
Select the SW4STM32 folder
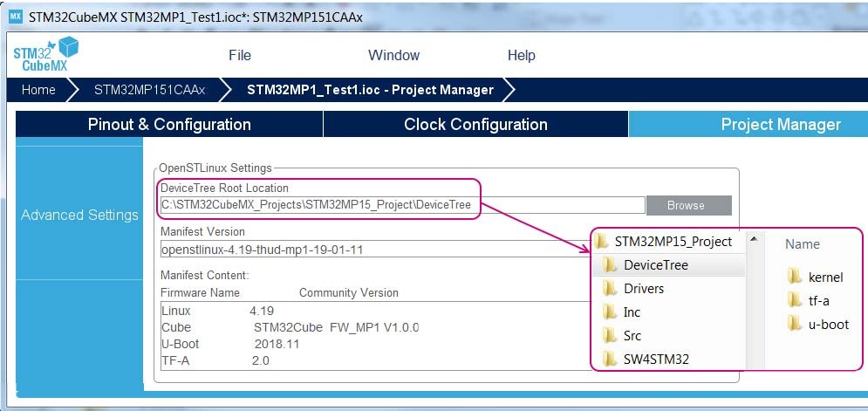656,360
